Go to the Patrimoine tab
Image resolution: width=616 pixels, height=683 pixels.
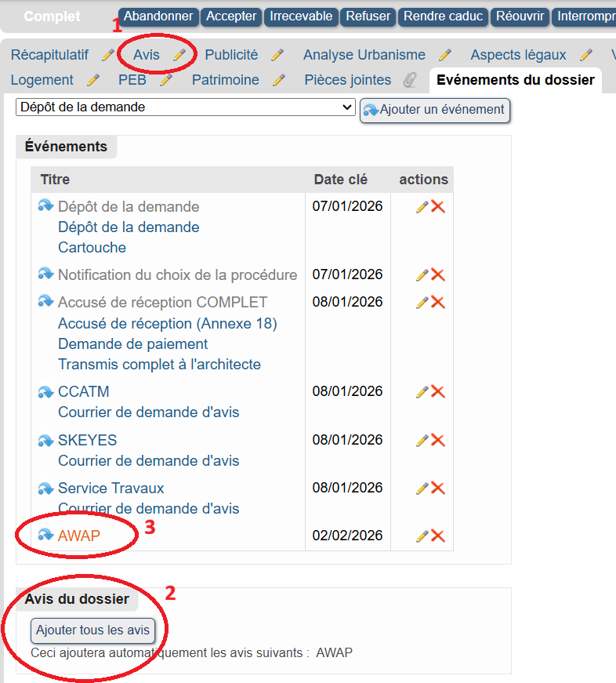pos(226,80)
